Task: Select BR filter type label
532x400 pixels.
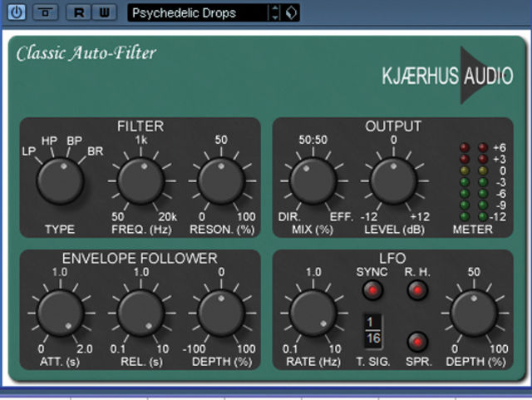Action: [95, 151]
